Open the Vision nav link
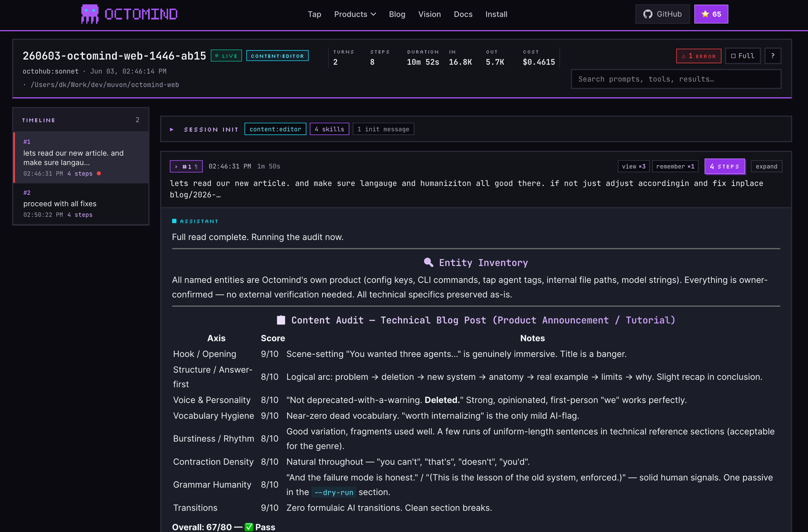The width and height of the screenshot is (808, 532). (x=429, y=14)
